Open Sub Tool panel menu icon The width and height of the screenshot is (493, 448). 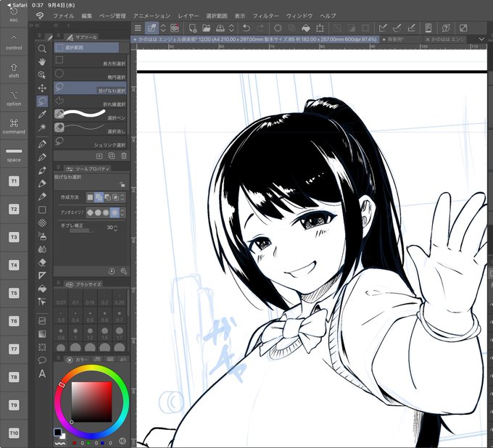click(58, 36)
